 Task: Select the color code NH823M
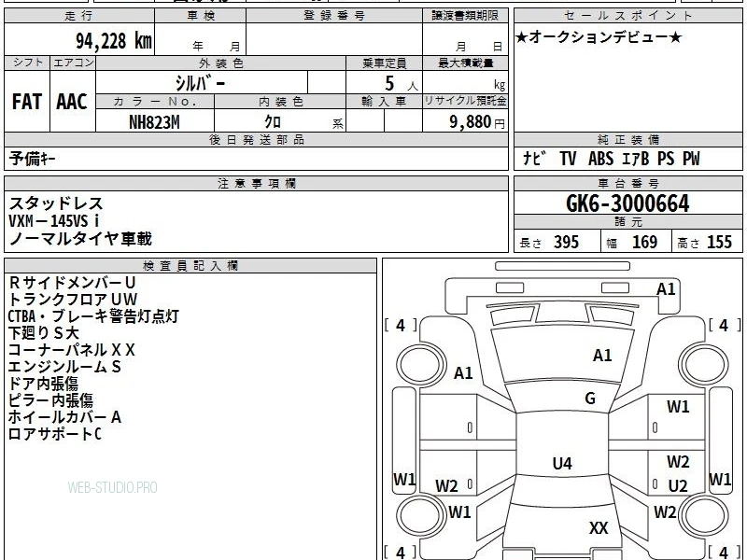[154, 122]
